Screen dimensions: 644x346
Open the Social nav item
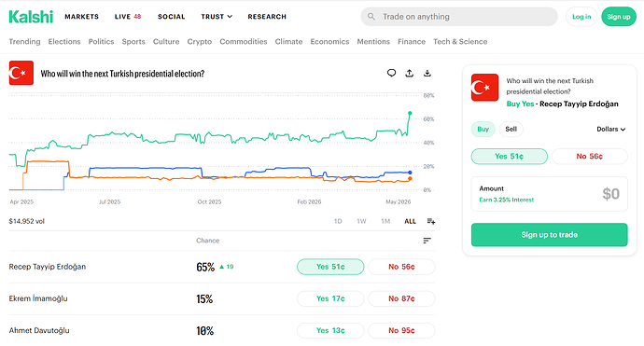tap(172, 17)
